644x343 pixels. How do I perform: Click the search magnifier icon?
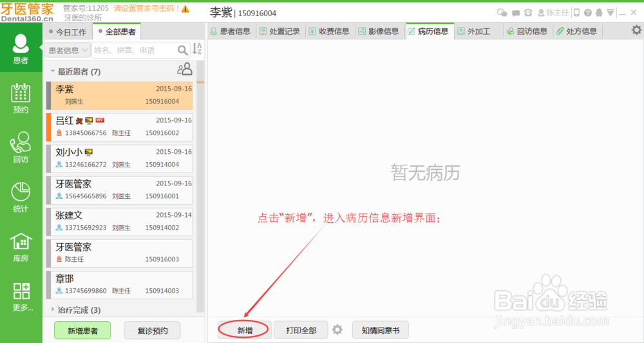(x=182, y=50)
